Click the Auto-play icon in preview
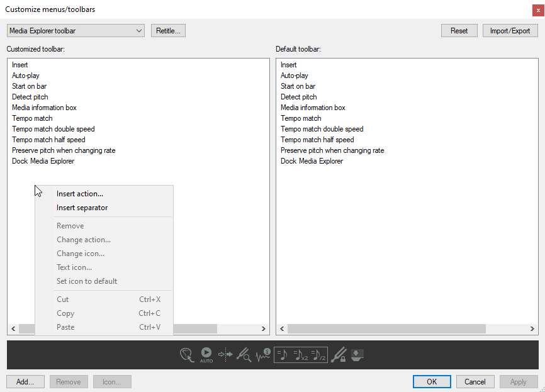Screen dimensions: 545x392 (206, 356)
